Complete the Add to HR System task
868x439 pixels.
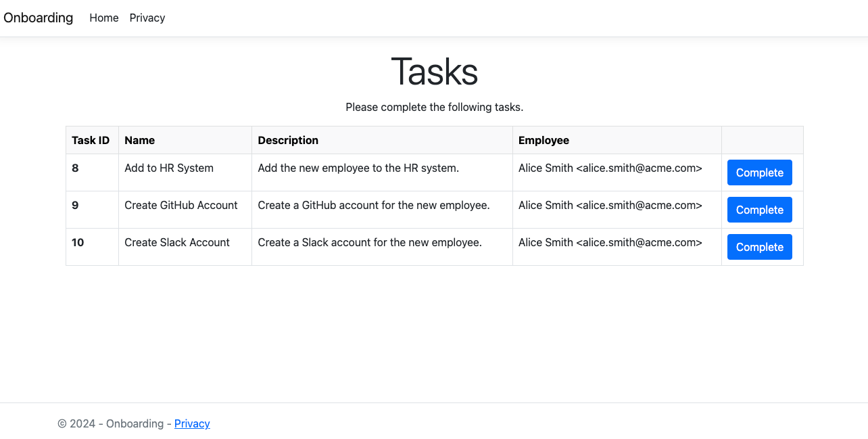point(759,172)
